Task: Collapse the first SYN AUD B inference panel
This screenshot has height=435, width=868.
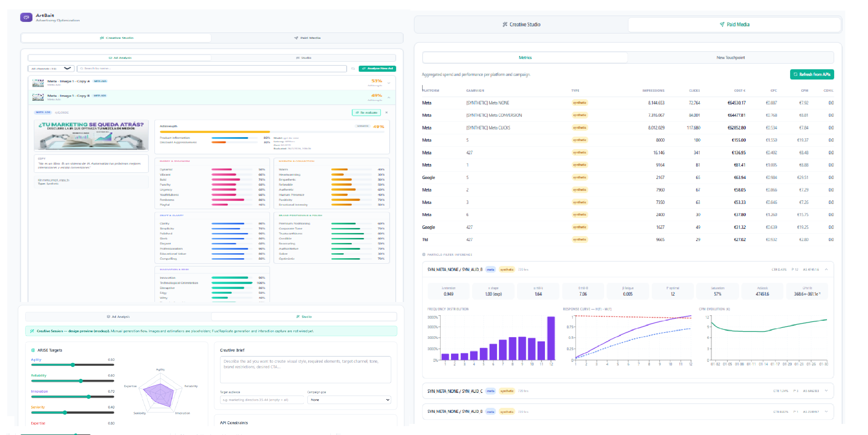Action: point(826,269)
